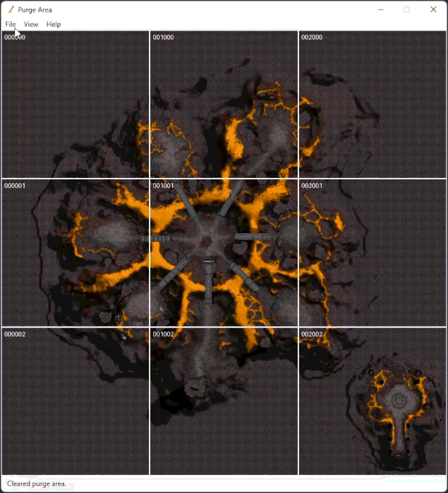Select map tile 000000
The width and height of the screenshot is (448, 493).
(x=75, y=105)
